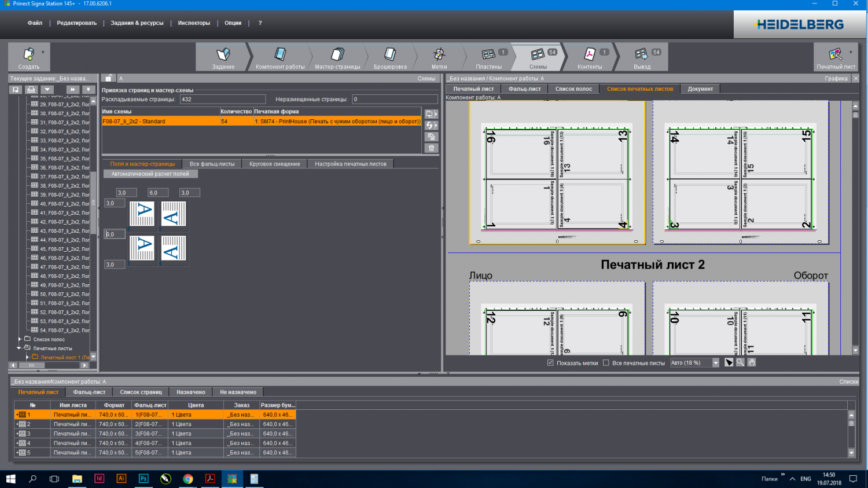The image size is (868, 488).
Task: Select the magnifier zoom tool
Action: point(740,362)
